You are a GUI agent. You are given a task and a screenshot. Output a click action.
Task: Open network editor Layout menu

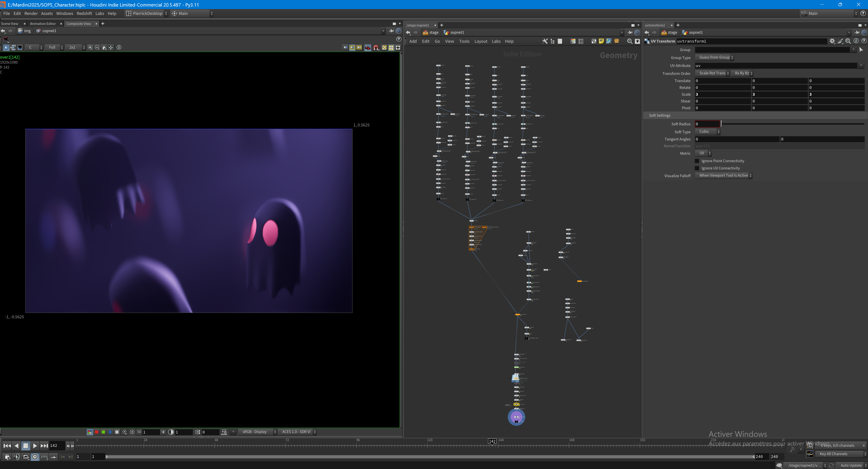tap(481, 41)
